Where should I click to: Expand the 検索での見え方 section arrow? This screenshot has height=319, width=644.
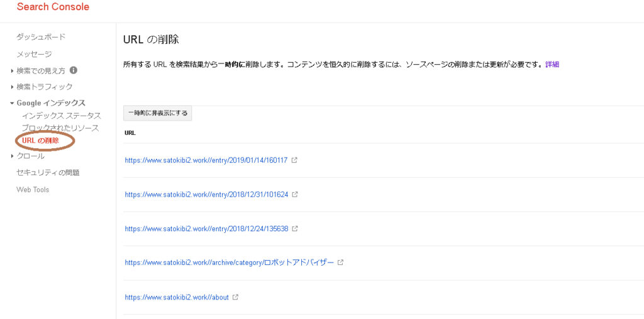tap(13, 71)
